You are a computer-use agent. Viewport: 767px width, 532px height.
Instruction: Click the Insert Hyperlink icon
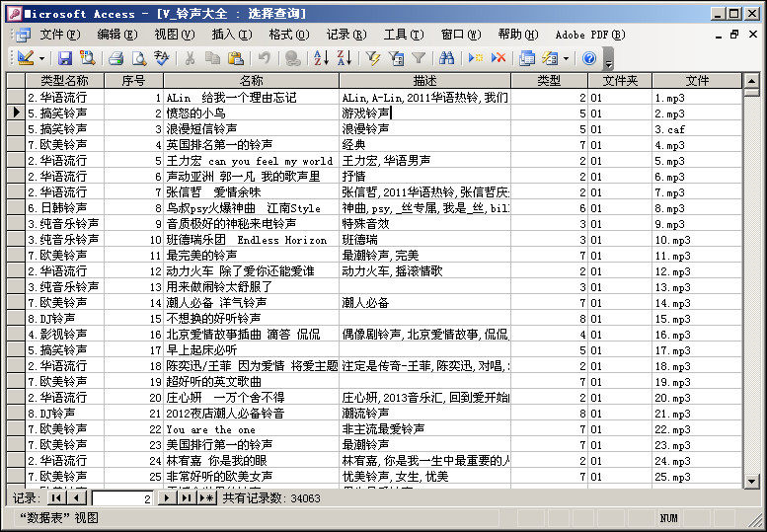tap(292, 58)
